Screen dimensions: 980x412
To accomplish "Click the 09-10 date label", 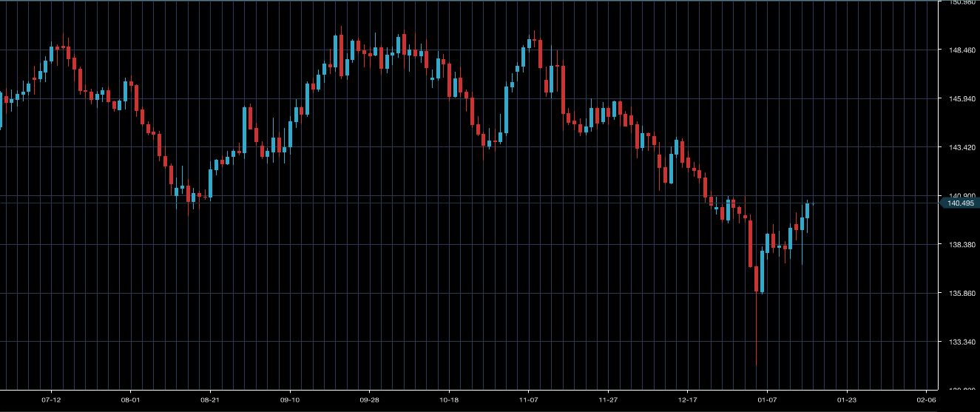I will 290,399.
